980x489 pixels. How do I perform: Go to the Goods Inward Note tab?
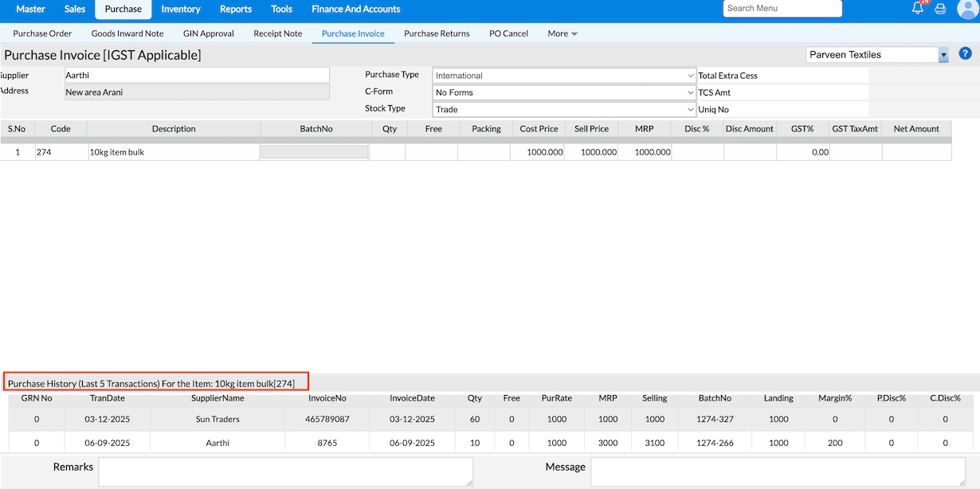[x=127, y=33]
